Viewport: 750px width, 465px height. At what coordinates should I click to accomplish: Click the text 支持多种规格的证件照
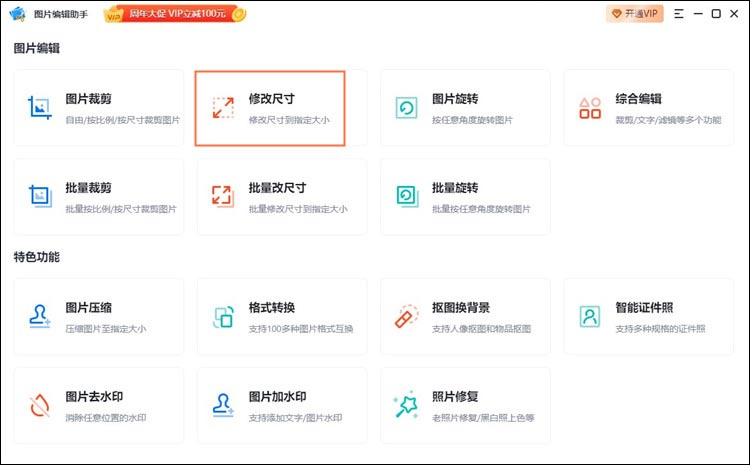pyautogui.click(x=661, y=329)
